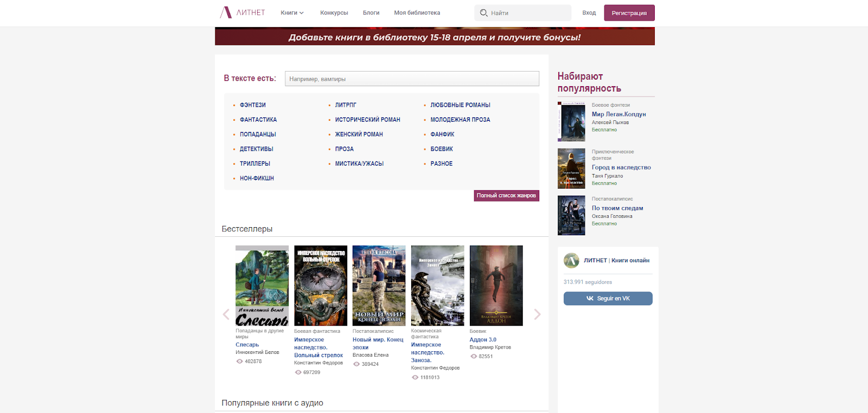868x413 pixels.
Task: Select the Фанфик genre
Action: coord(443,134)
